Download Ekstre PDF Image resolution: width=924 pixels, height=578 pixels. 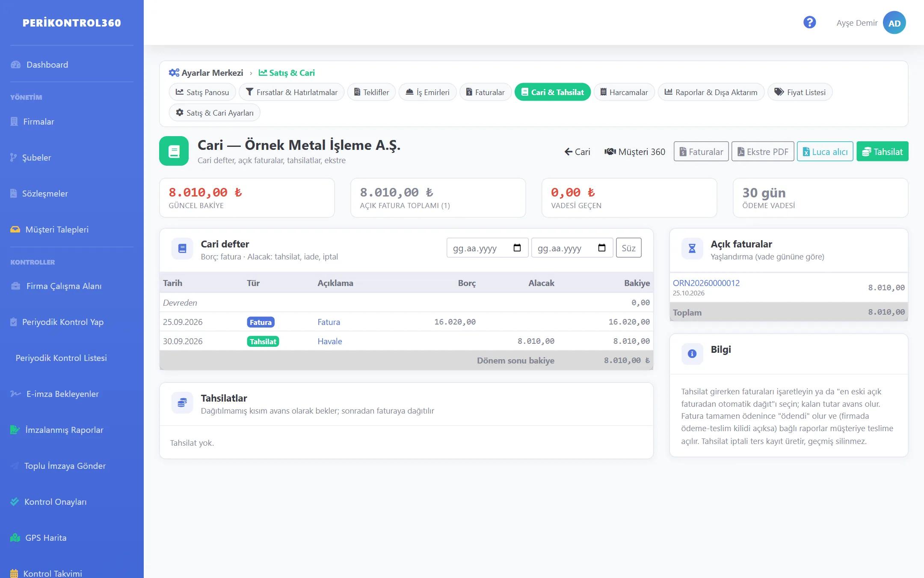763,152
